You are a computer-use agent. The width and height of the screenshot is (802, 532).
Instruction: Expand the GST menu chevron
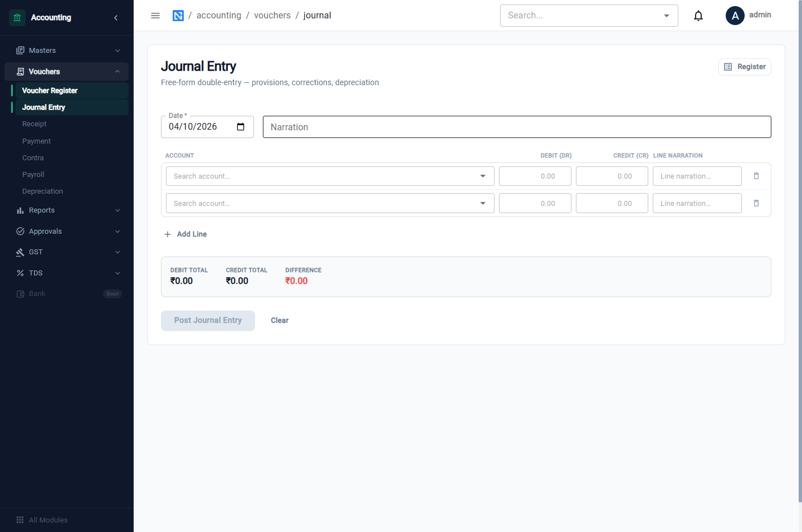[x=118, y=252]
